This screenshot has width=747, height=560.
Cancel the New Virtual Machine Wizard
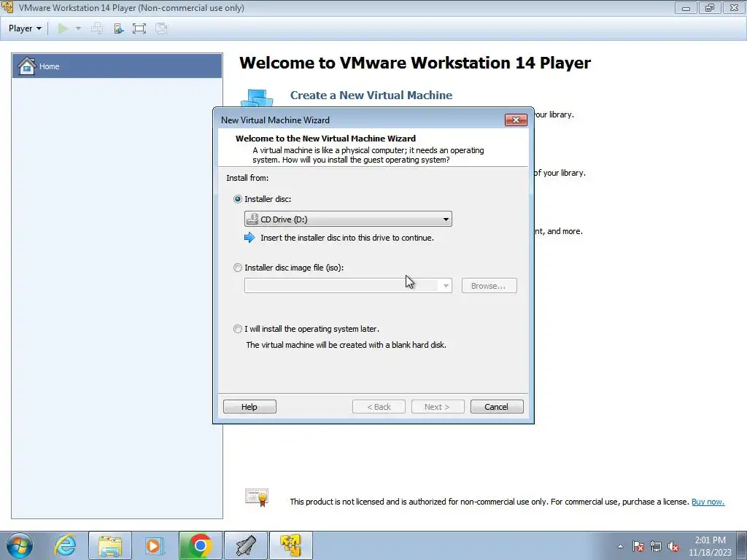coord(496,407)
